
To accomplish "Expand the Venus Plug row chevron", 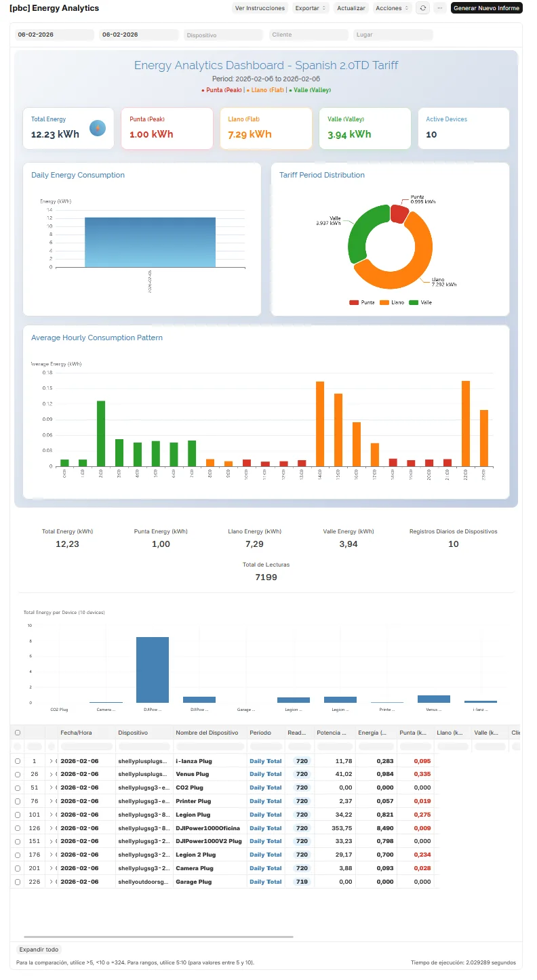I will (x=51, y=774).
